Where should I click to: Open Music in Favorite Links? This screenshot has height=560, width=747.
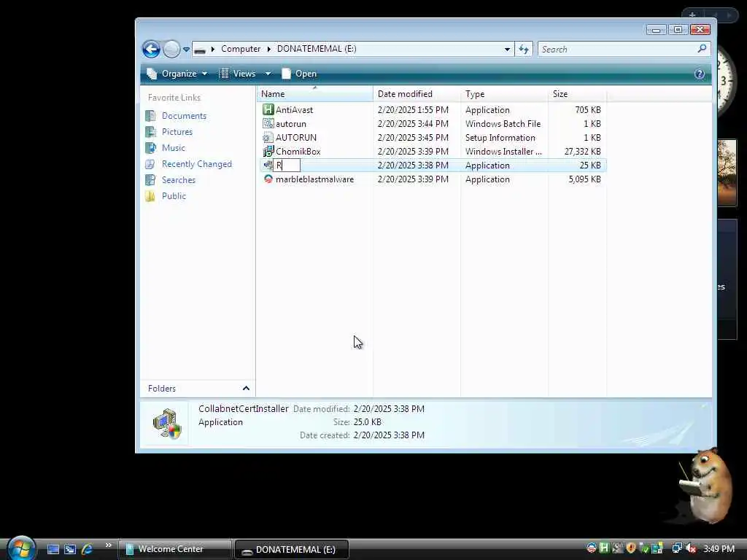click(174, 148)
